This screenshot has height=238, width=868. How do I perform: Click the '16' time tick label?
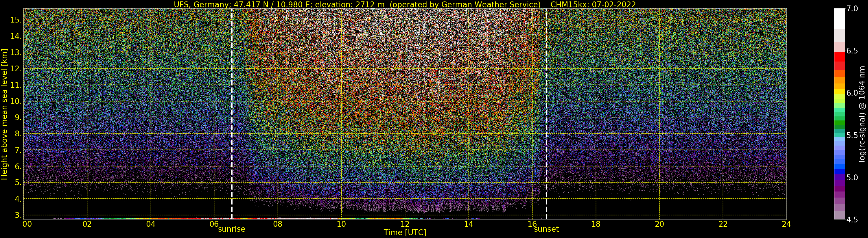pos(532,224)
